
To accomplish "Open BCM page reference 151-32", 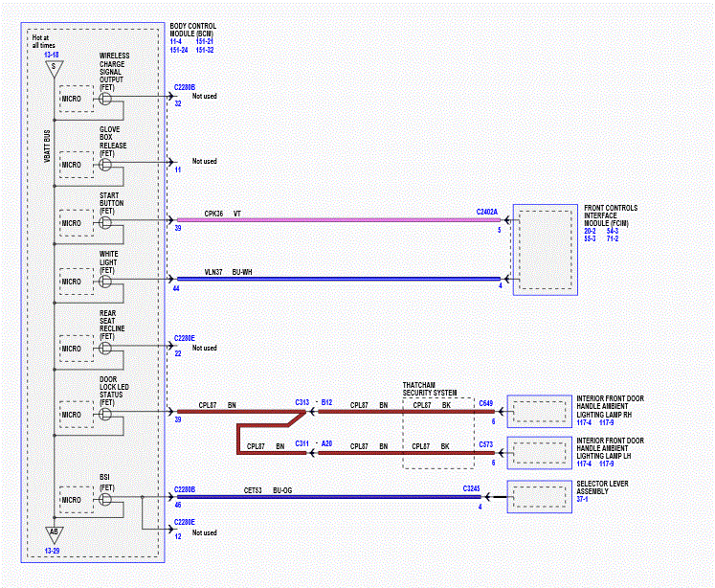I will (x=205, y=50).
